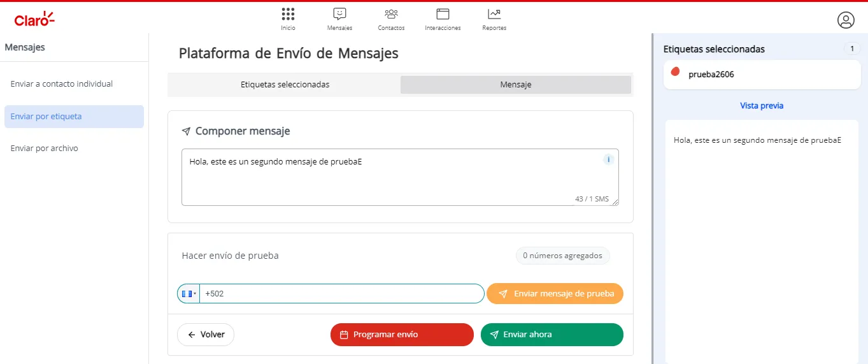Click the calendar icon in Programar envío
Screen dimensions: 868x364
[344, 335]
